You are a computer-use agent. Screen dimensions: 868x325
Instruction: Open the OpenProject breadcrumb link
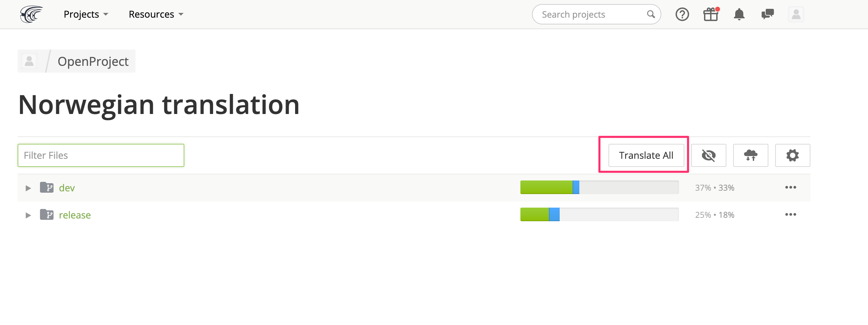[93, 61]
